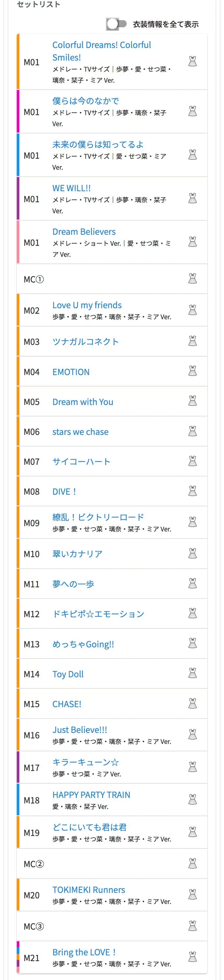Click costume icon for M13 めっちゃGoing!!

193,643
